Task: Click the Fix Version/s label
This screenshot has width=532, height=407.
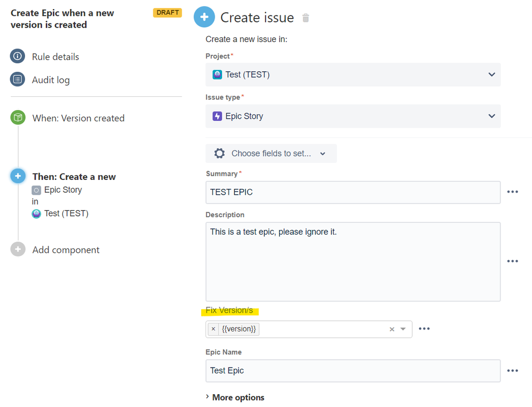Action: click(x=229, y=310)
